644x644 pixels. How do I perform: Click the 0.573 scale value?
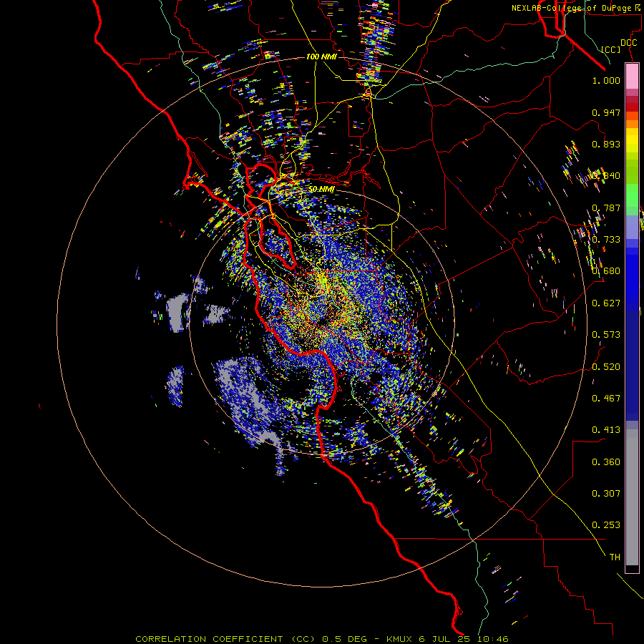click(606, 335)
